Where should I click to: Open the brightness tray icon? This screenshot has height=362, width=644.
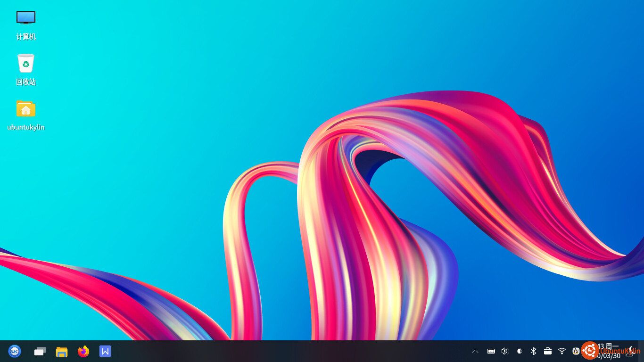520,351
